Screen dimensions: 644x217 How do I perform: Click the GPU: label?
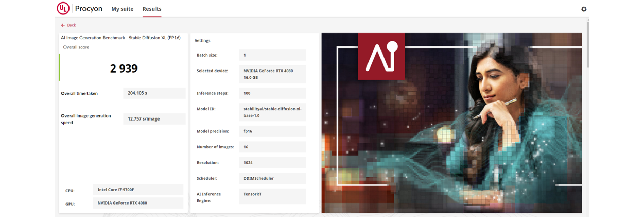70,204
